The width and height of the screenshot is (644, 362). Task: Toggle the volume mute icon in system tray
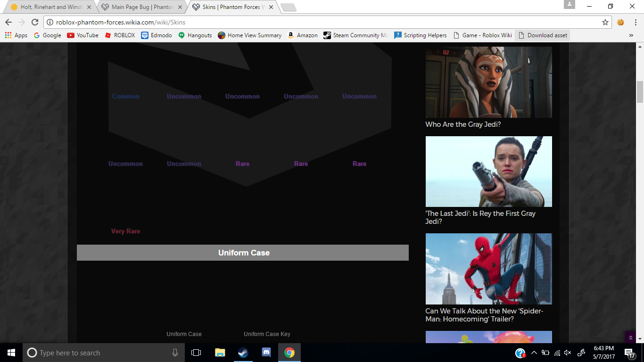[568, 353]
